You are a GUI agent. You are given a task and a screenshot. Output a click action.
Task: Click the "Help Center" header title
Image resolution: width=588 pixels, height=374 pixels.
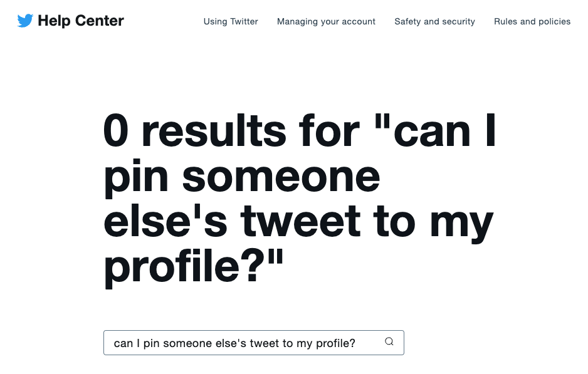pos(81,20)
